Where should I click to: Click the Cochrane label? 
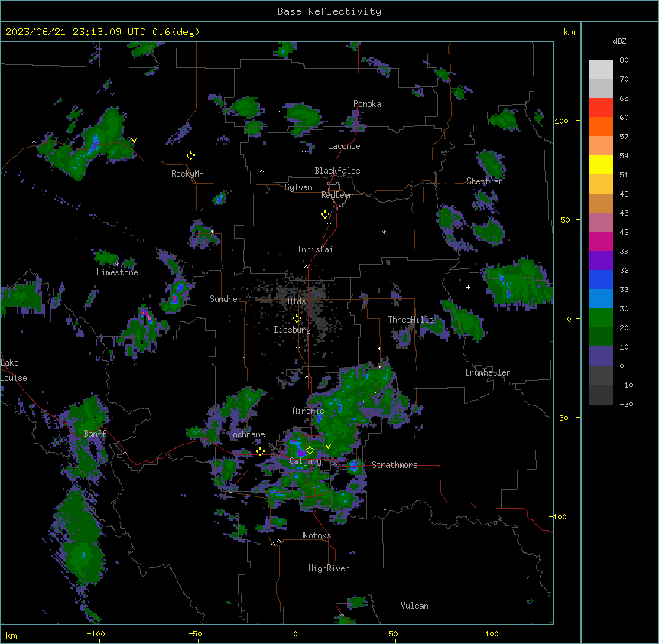coord(246,434)
